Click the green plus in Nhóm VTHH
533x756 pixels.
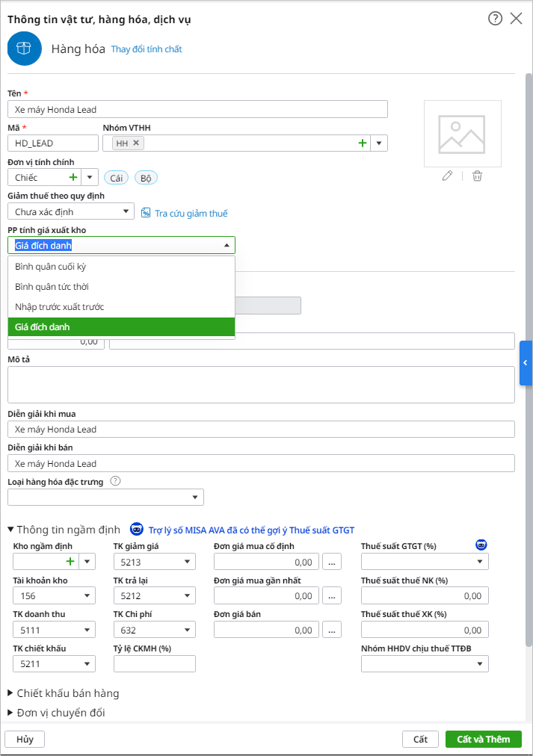(363, 143)
